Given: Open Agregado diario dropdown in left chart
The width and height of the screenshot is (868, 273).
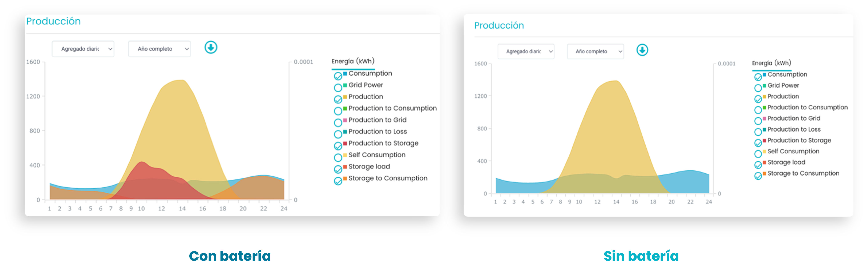Looking at the screenshot, I should tap(83, 49).
